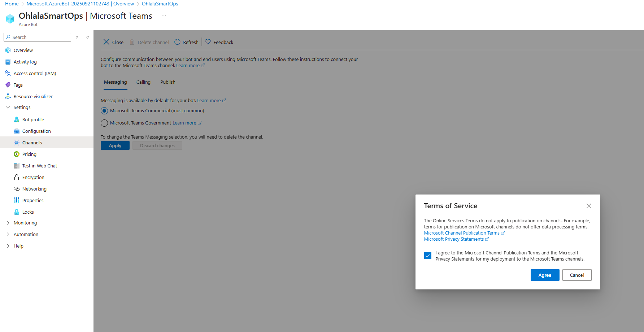This screenshot has height=332, width=644.
Task: Collapse the sidebar with double-chevron icon
Action: 88,37
